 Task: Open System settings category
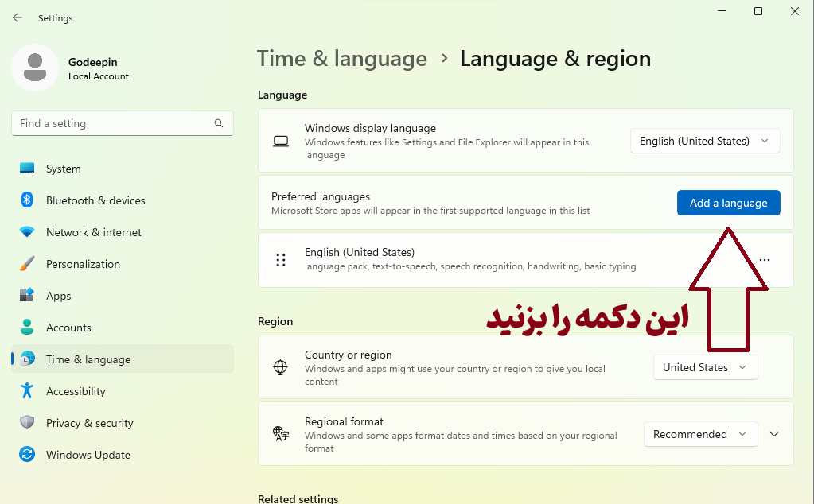click(123, 169)
